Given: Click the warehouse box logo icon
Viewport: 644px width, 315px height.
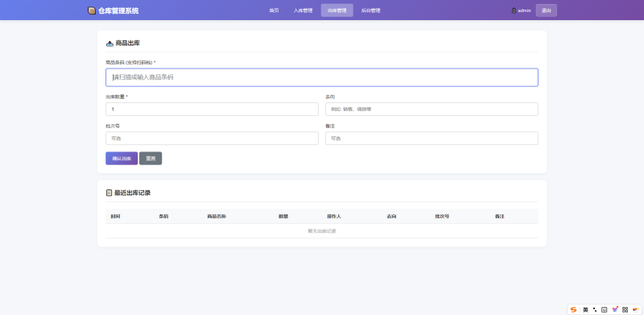Looking at the screenshot, I should 92,10.
